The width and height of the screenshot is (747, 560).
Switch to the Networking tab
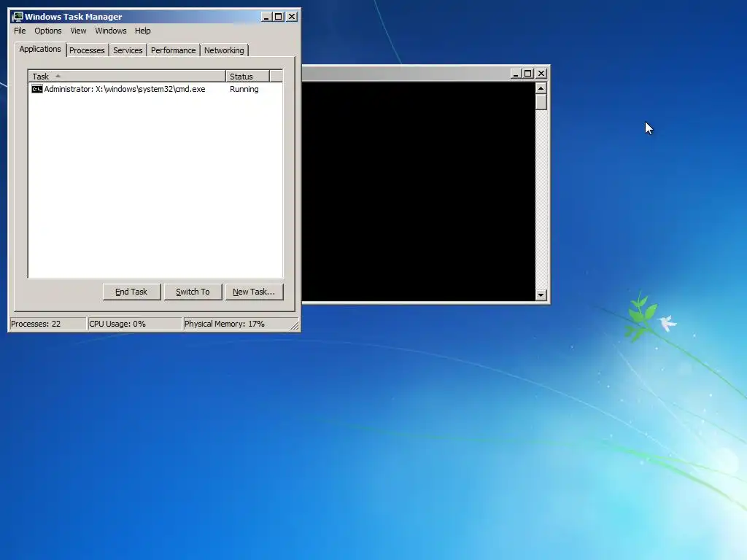[224, 50]
